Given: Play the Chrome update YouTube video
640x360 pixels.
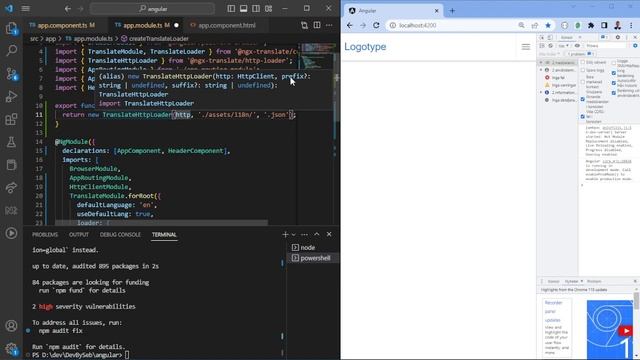Looking at the screenshot, I should click(625, 331).
